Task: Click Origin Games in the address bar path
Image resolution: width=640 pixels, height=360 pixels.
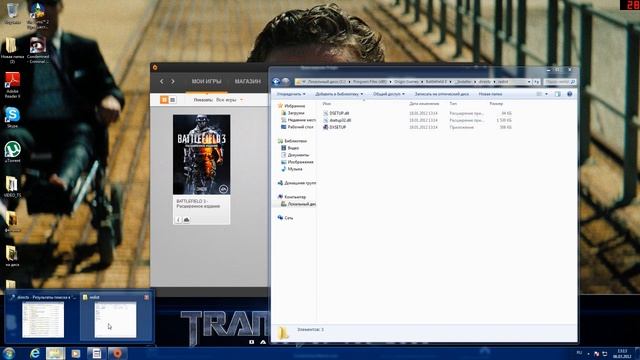Action: (x=406, y=82)
